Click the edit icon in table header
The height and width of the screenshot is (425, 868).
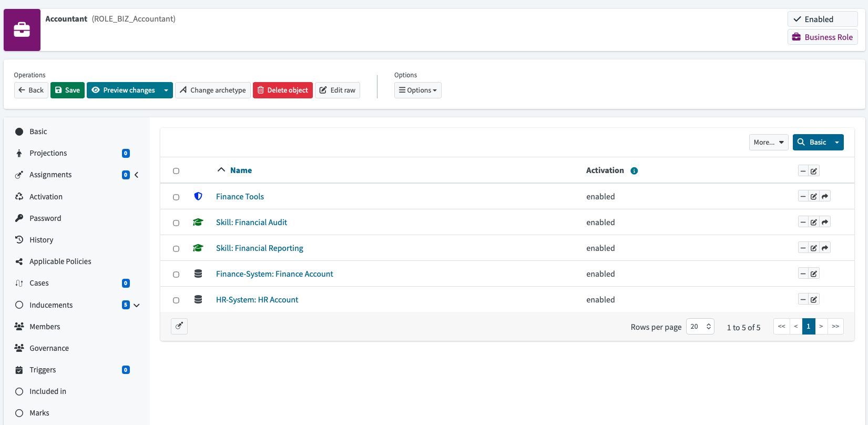[x=814, y=171]
